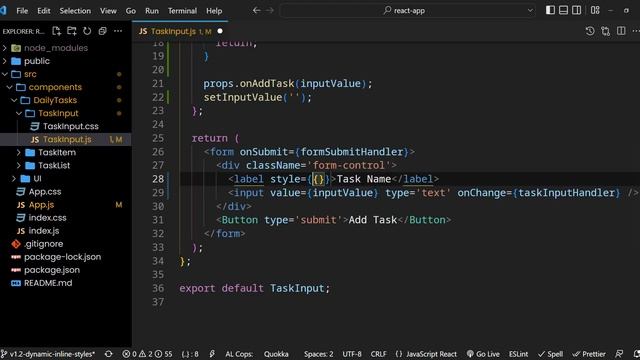The image size is (640, 360).
Task: Synchronize changes in status bar
Action: pyautogui.click(x=109, y=354)
